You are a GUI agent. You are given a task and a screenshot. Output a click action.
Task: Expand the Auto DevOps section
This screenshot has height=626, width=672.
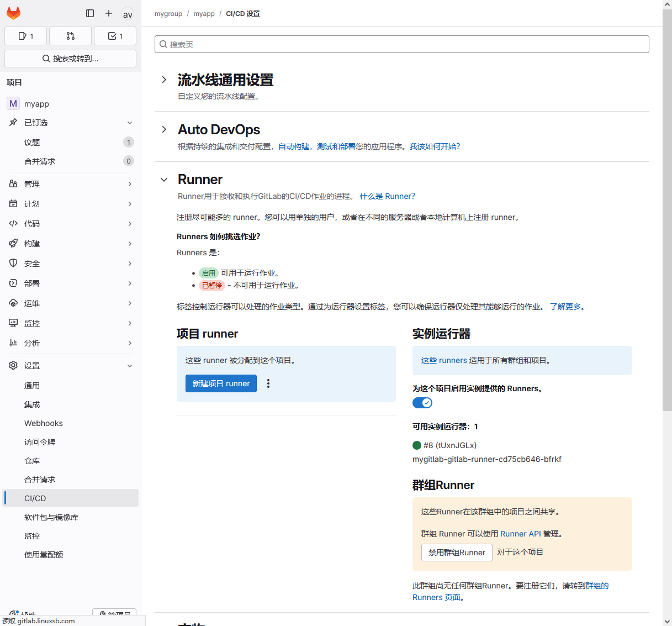click(x=164, y=129)
